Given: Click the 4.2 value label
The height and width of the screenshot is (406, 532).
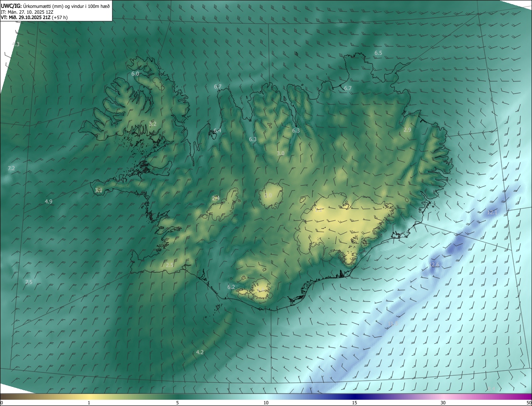Looking at the screenshot, I should pos(200,352).
